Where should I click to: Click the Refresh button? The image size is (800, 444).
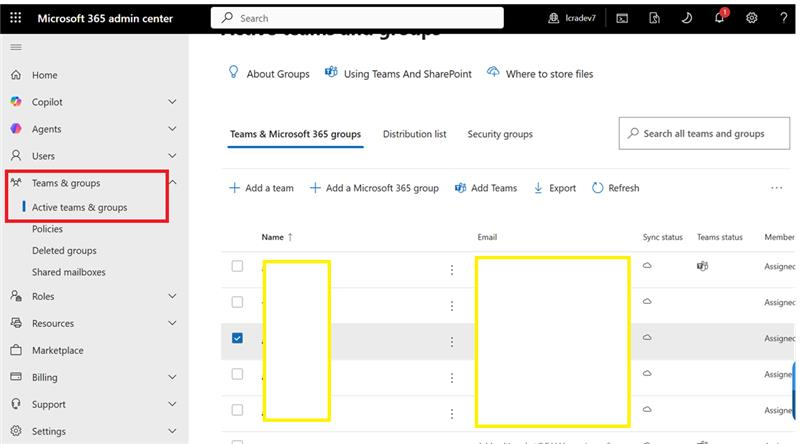(615, 188)
